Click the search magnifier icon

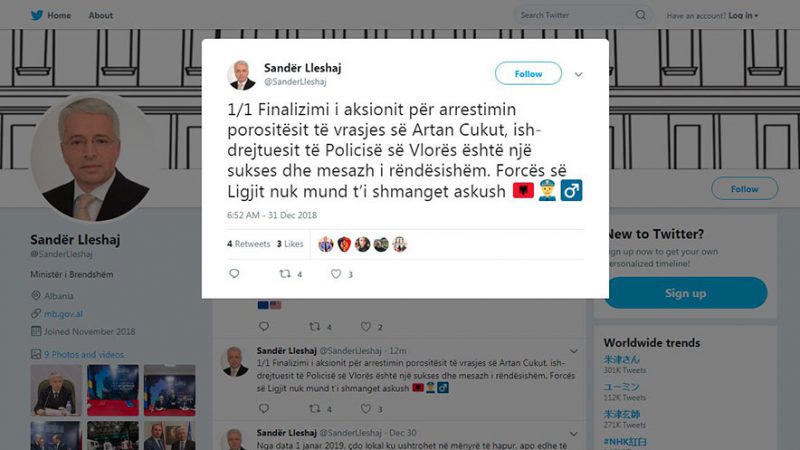click(640, 15)
